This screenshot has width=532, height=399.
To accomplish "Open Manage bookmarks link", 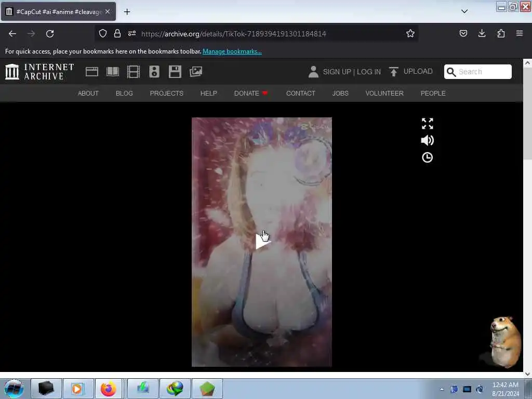I will tap(232, 51).
